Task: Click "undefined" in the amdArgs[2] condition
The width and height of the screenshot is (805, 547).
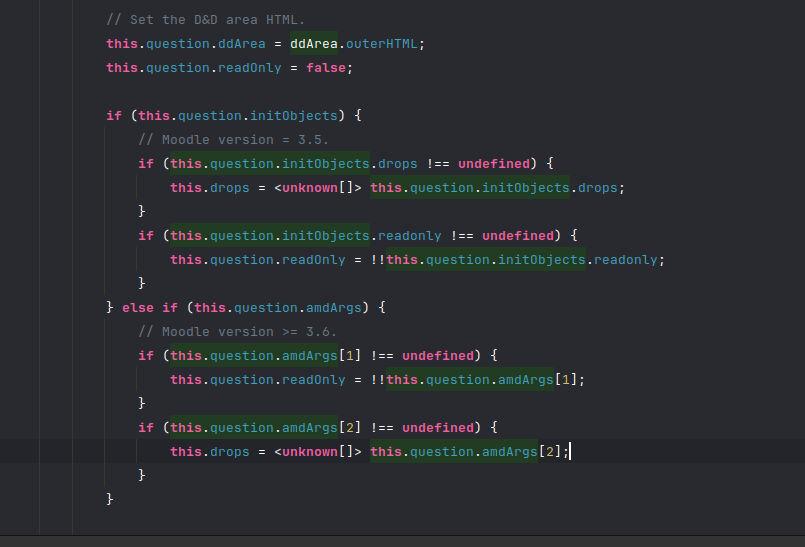Action: click(x=437, y=428)
